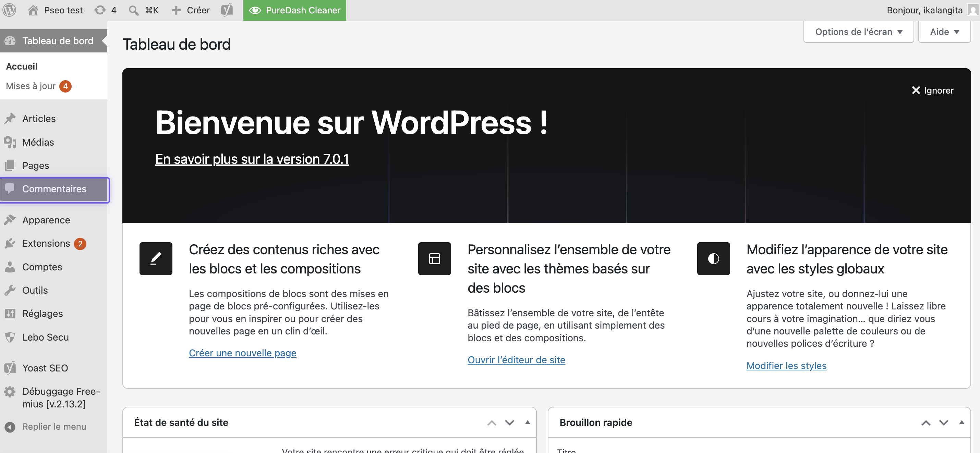Click the Lebo Secu shield icon
The width and height of the screenshot is (980, 453).
pos(10,337)
